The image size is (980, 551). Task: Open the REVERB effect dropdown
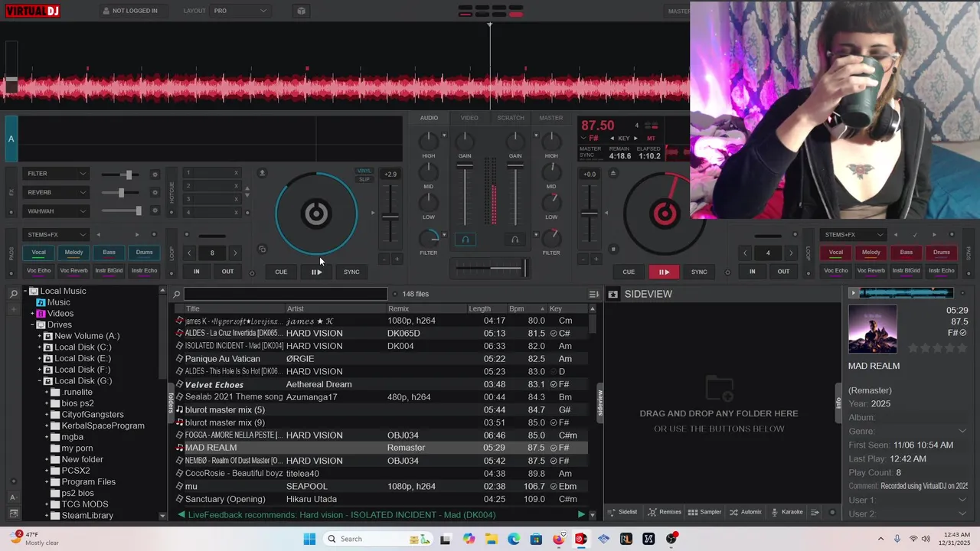tap(56, 192)
